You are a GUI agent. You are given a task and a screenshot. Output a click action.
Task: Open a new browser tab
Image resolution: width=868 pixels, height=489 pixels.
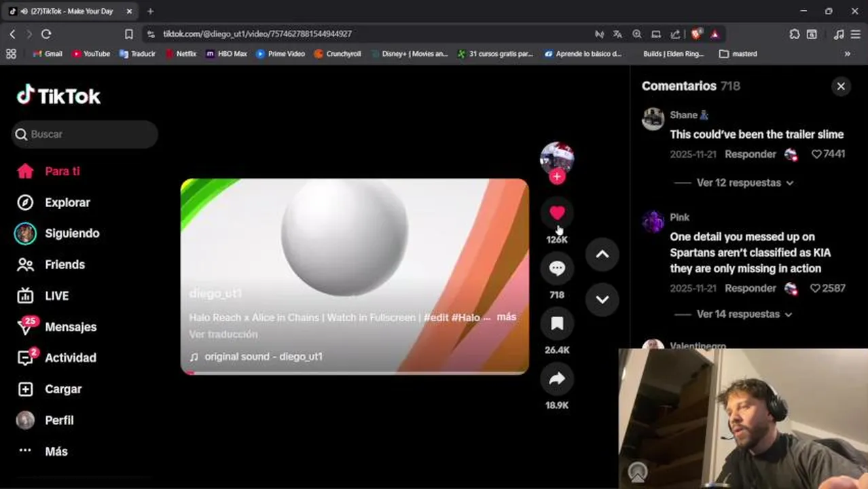tap(150, 12)
